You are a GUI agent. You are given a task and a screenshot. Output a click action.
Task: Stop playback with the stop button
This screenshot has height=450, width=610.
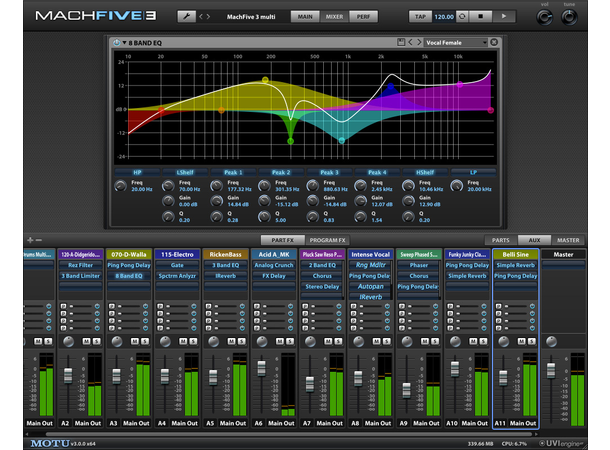pyautogui.click(x=480, y=16)
